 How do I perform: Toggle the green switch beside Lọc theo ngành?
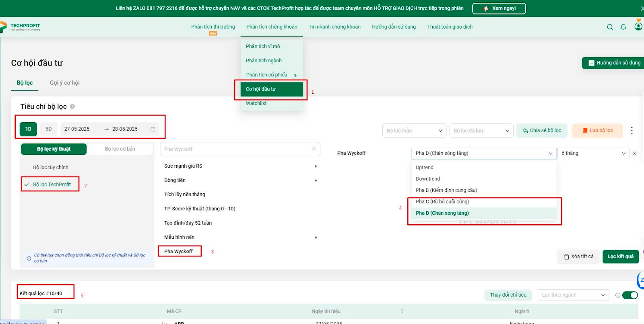point(630,295)
